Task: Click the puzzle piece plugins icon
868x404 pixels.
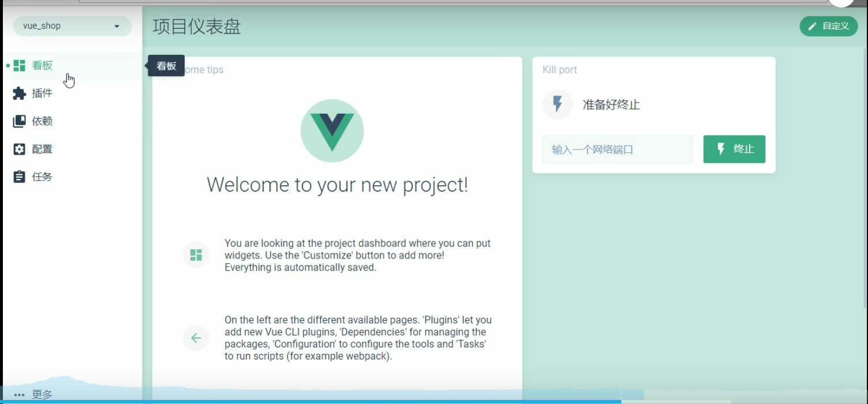Action: point(19,93)
